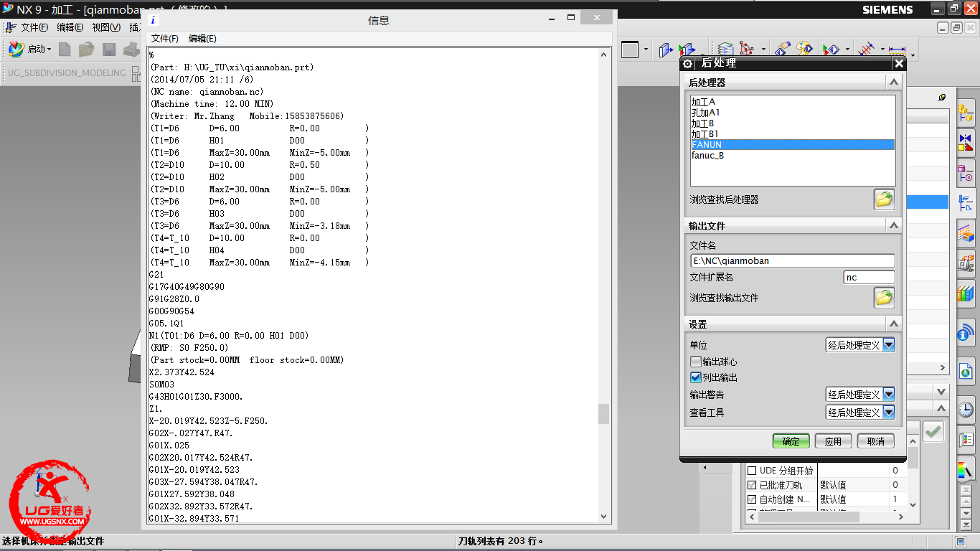980x551 pixels.
Task: Click the 启动 start icon in NX toolbar
Action: (x=16, y=49)
